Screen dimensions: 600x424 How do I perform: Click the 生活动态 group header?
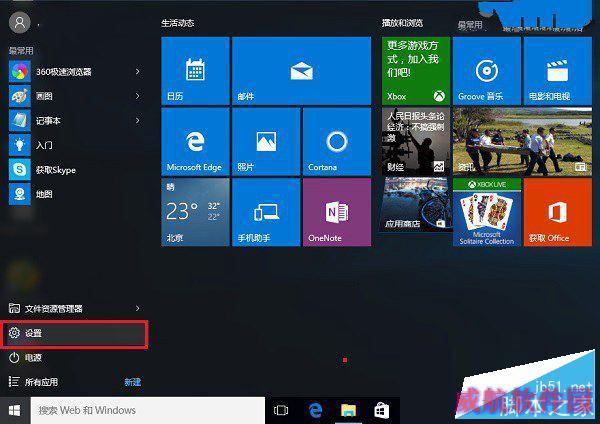178,23
